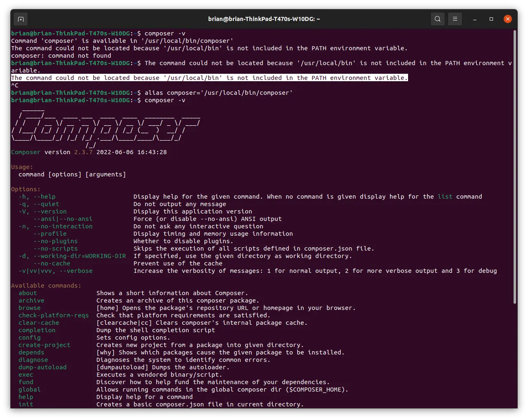
Task: Click the '-V, --version' option
Action: [42, 211]
